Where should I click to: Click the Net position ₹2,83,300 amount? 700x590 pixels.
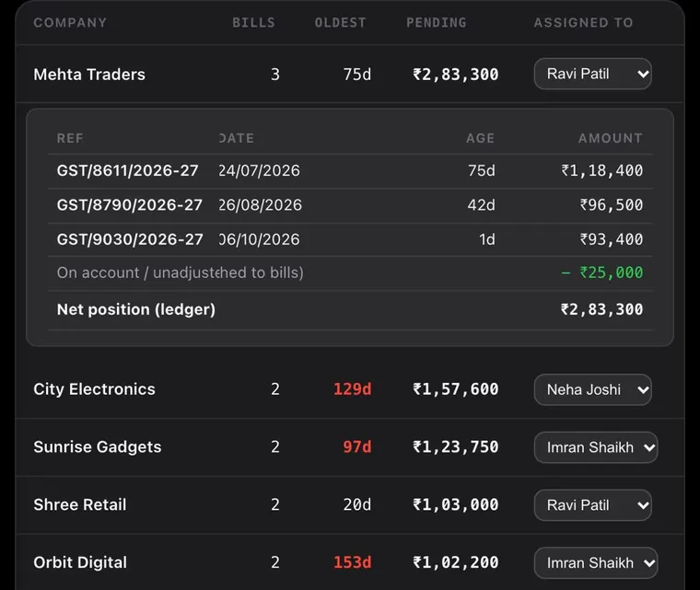601,309
